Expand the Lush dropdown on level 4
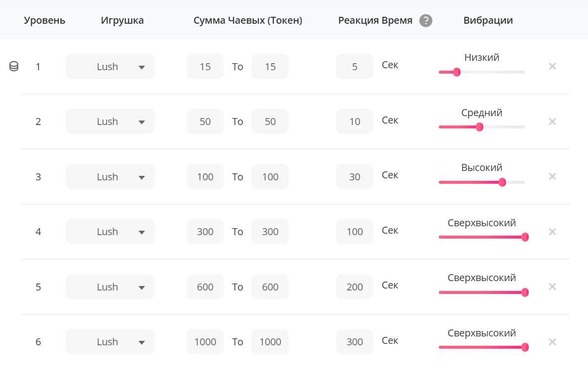The height and width of the screenshot is (369, 588). click(x=110, y=232)
